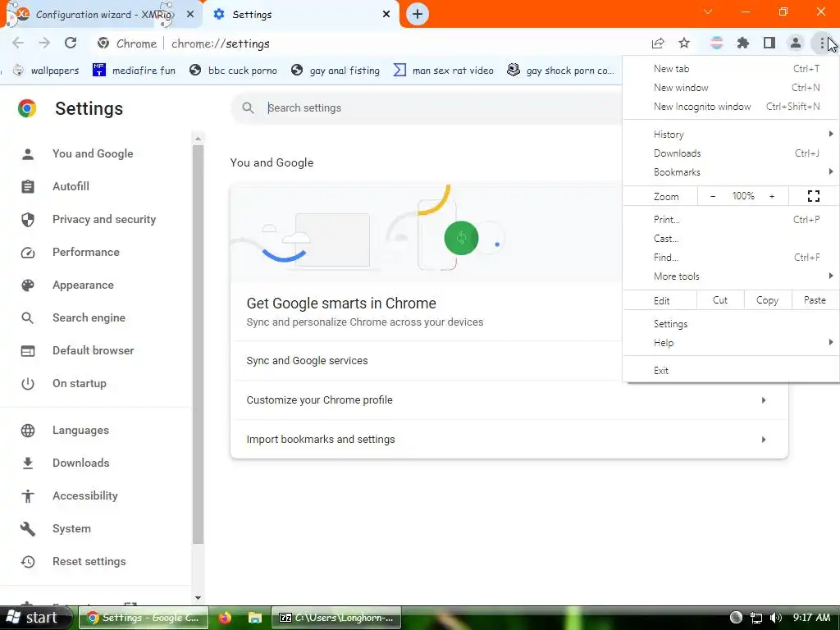Choose New window from menu
The image size is (840, 630).
click(x=731, y=87)
